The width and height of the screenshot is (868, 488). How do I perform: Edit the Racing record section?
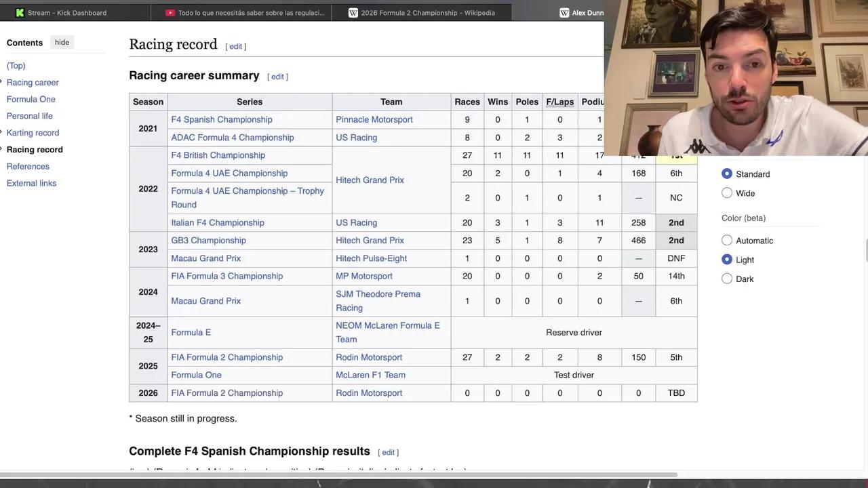click(x=235, y=47)
